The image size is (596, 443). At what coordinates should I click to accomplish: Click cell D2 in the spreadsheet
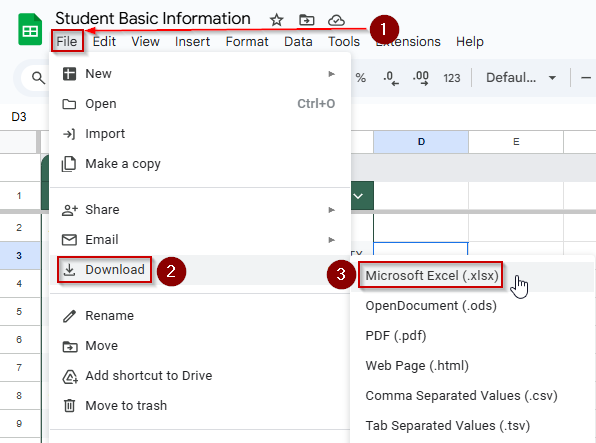tap(421, 227)
